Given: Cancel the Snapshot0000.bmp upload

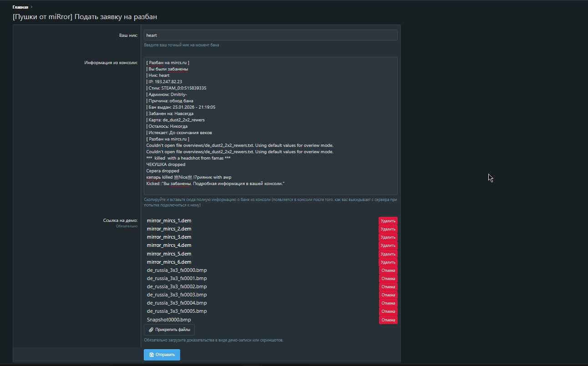Looking at the screenshot, I should click(388, 320).
